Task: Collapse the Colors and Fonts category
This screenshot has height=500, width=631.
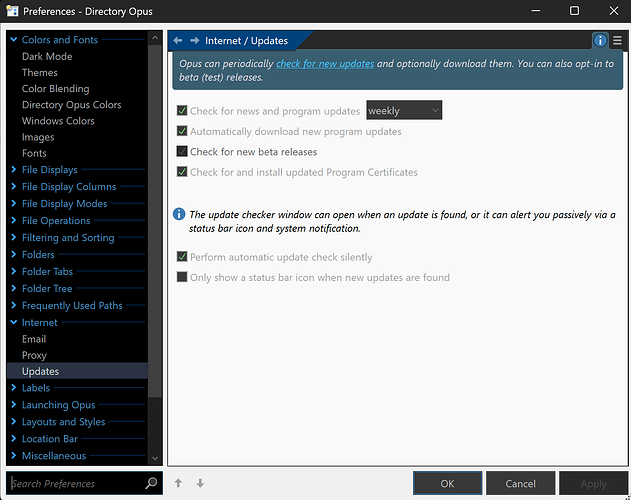Action: 14,39
